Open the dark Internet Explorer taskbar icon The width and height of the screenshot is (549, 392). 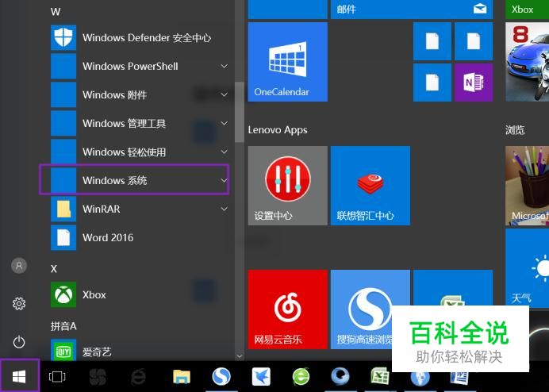point(138,377)
